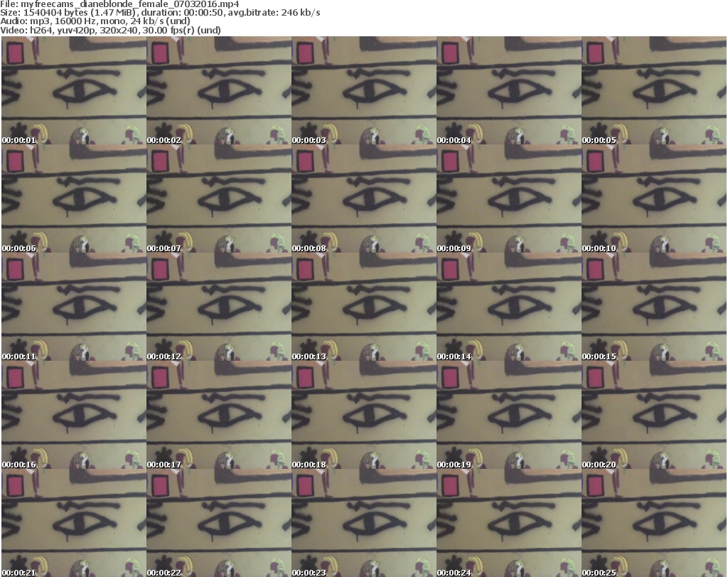Select the thumbnail frame stamped 00:00:19
The height and width of the screenshot is (577, 728).
pos(509,415)
